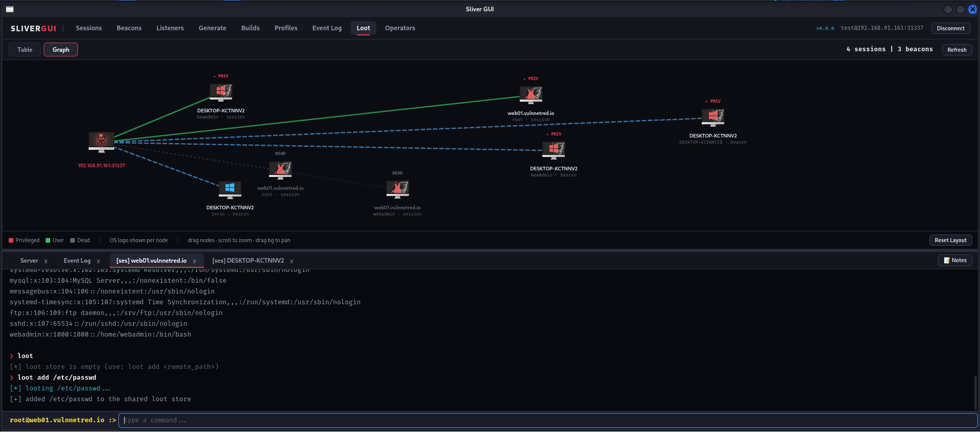Select privileged web01.vulnnetred.io root session node icon
980x432 pixels.
pos(531,95)
